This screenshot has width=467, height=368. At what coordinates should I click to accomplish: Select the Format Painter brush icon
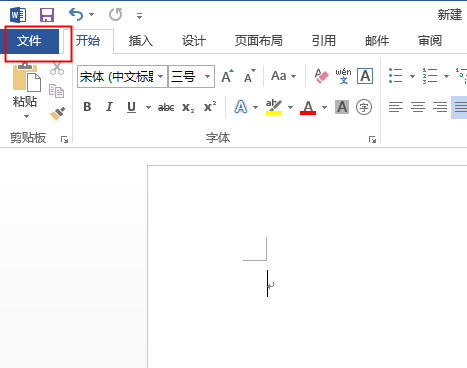pos(57,114)
